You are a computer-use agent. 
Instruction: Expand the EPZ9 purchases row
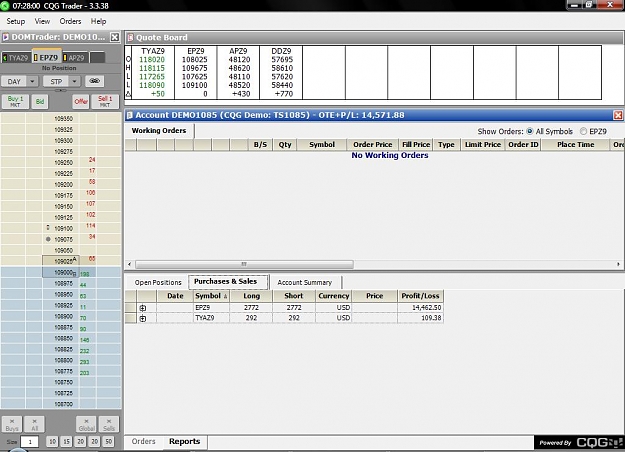click(x=143, y=308)
